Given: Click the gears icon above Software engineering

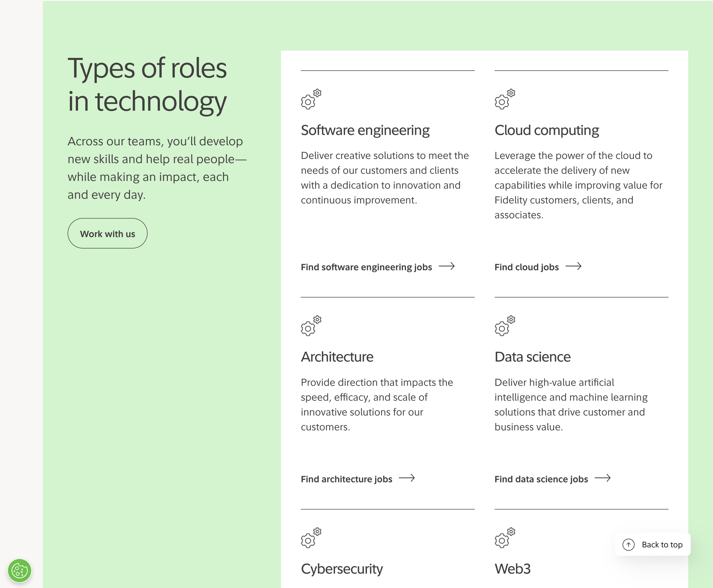Looking at the screenshot, I should pyautogui.click(x=311, y=99).
